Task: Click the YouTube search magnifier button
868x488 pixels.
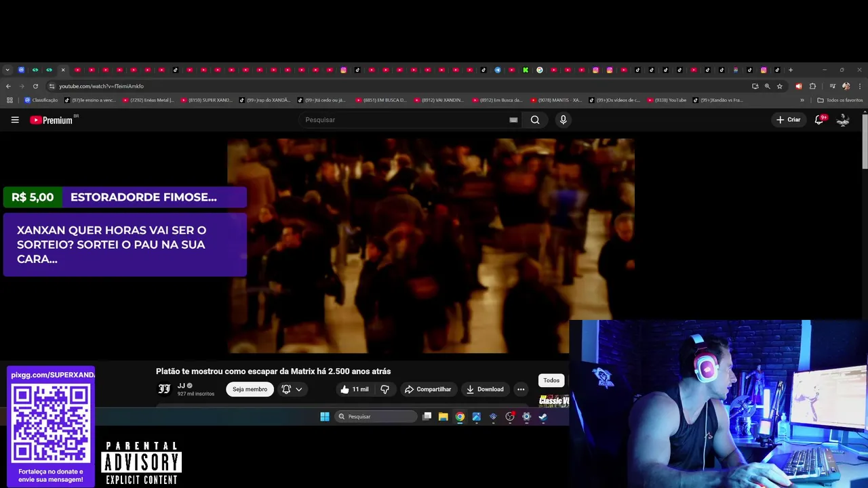Action: 535,120
